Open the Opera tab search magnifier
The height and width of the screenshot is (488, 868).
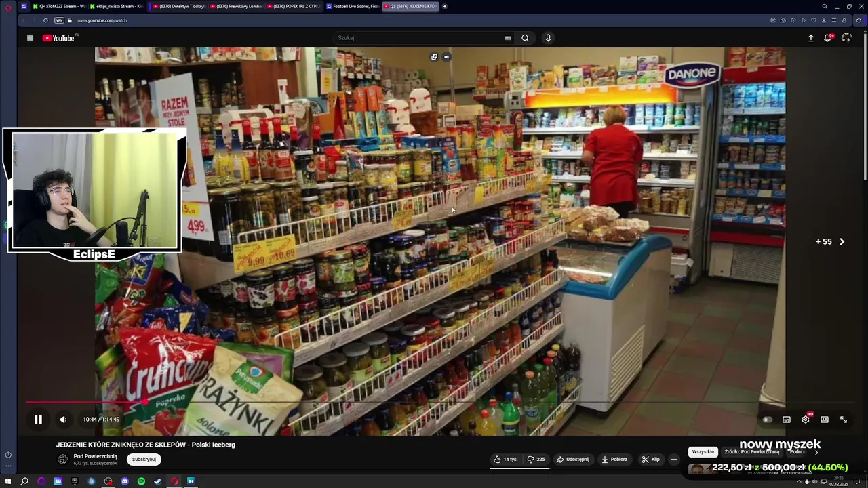825,6
